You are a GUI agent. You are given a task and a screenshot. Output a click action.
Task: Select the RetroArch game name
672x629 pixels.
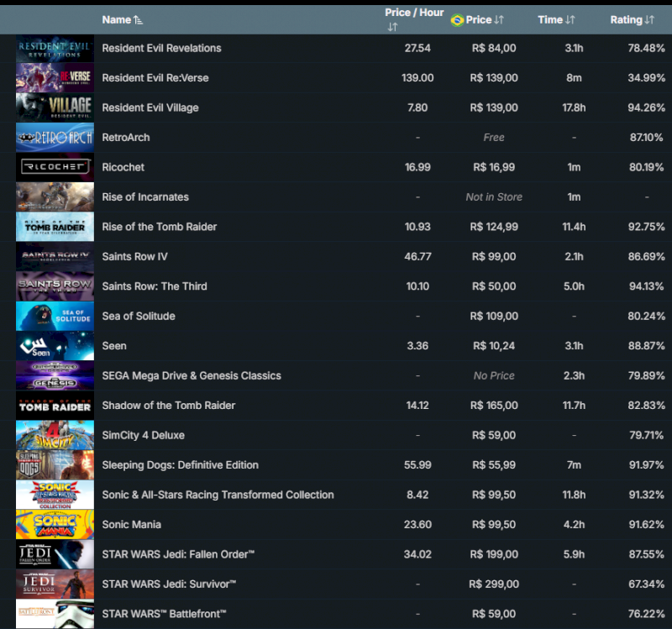coord(125,138)
